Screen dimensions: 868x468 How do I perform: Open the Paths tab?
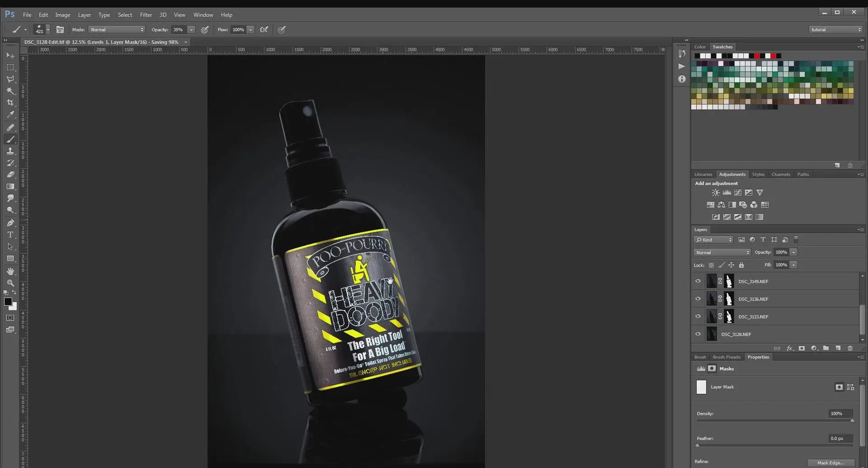tap(803, 175)
